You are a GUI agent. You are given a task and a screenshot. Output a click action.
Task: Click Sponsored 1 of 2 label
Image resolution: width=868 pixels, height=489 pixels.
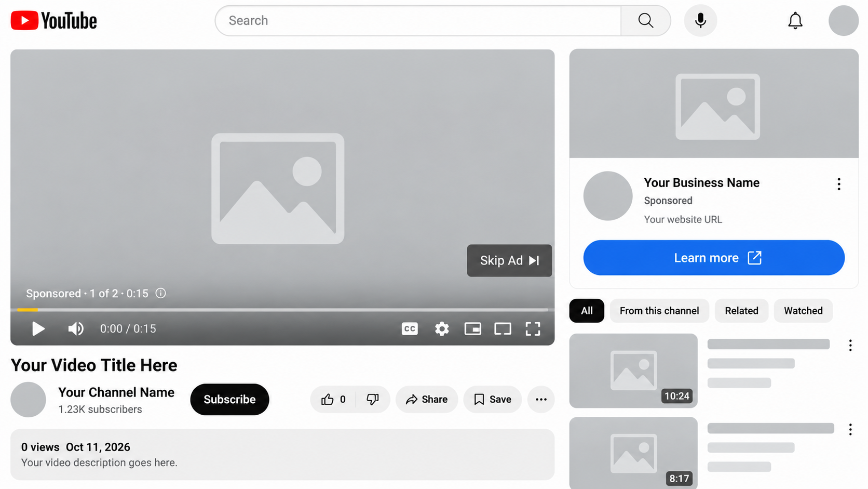tap(87, 294)
